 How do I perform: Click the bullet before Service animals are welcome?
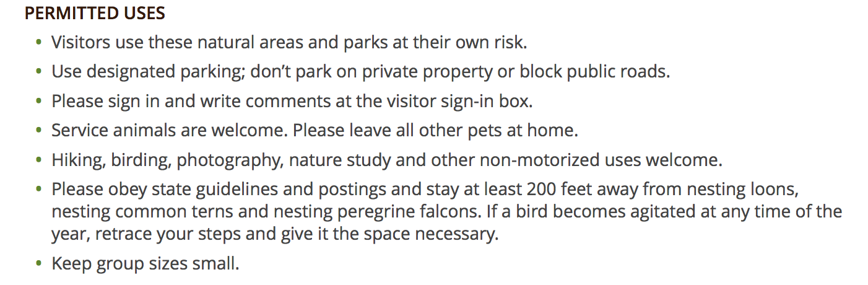[x=40, y=131]
